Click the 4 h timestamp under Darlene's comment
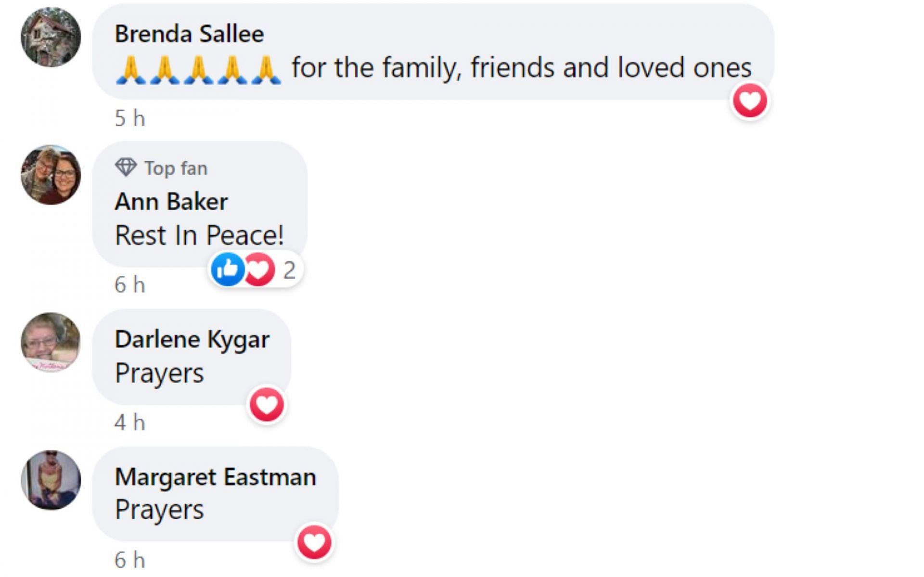 (129, 423)
